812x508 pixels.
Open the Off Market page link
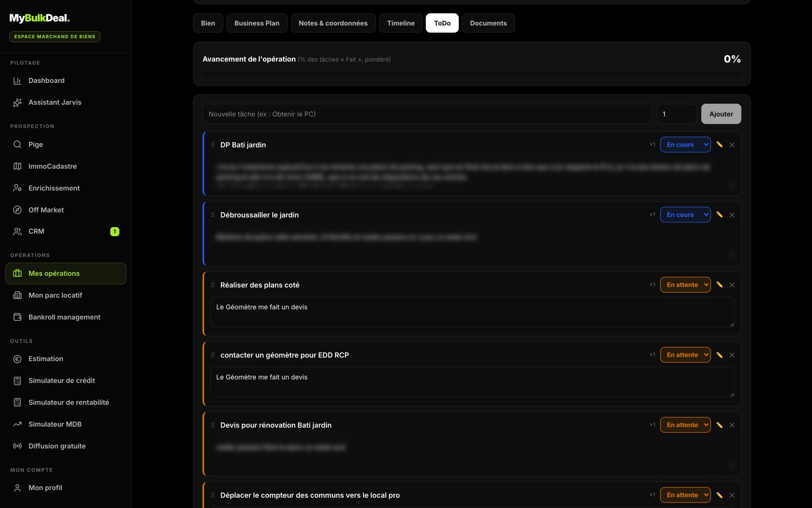click(66, 210)
